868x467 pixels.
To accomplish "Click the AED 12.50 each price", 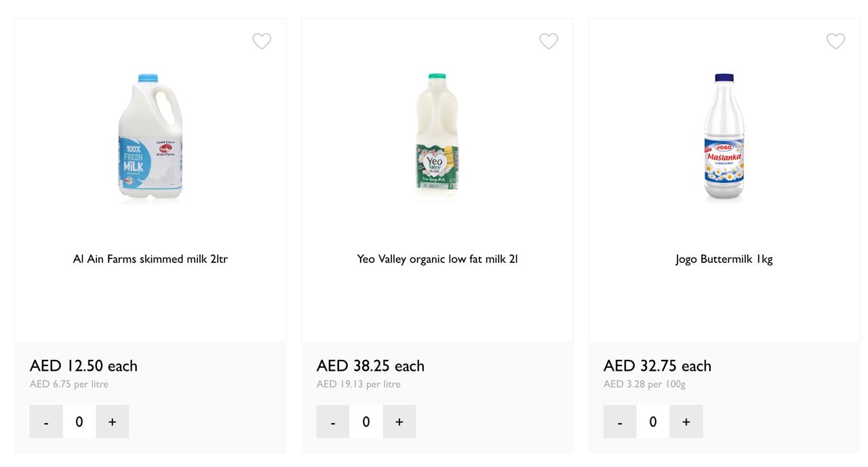I will point(83,366).
